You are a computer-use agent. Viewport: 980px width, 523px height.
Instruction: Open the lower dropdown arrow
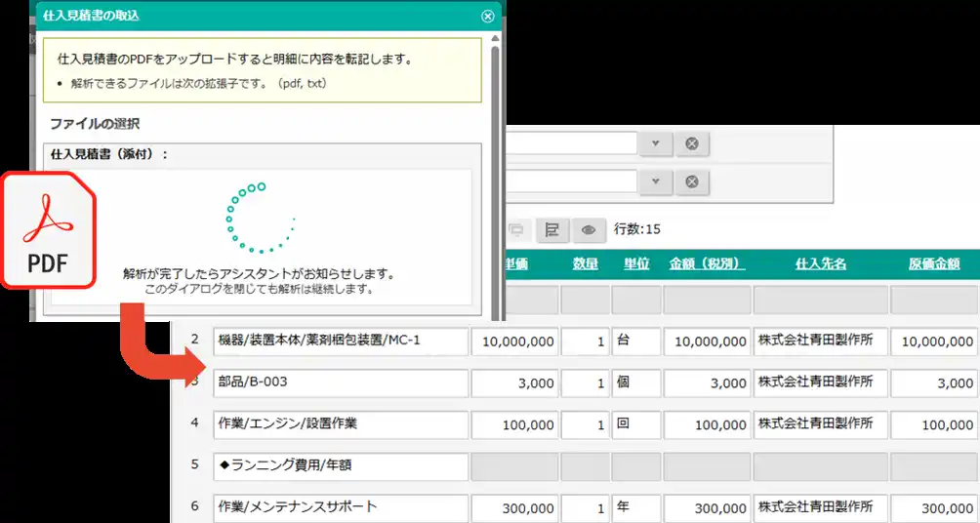tap(656, 181)
